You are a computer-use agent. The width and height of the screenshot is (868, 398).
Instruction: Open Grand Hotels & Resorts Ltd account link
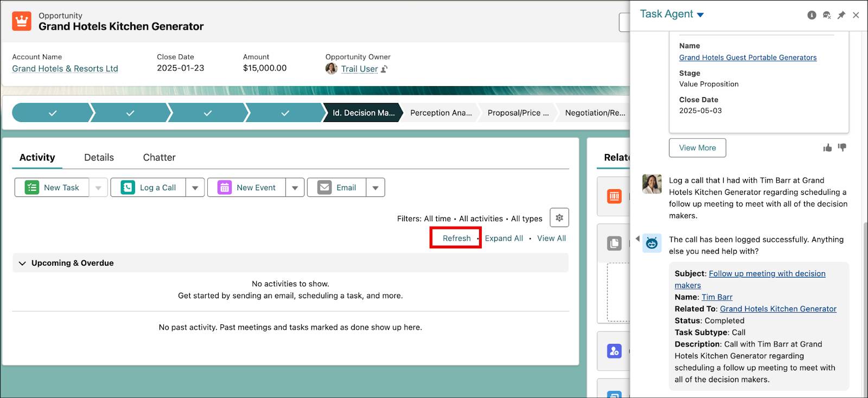[x=65, y=68]
